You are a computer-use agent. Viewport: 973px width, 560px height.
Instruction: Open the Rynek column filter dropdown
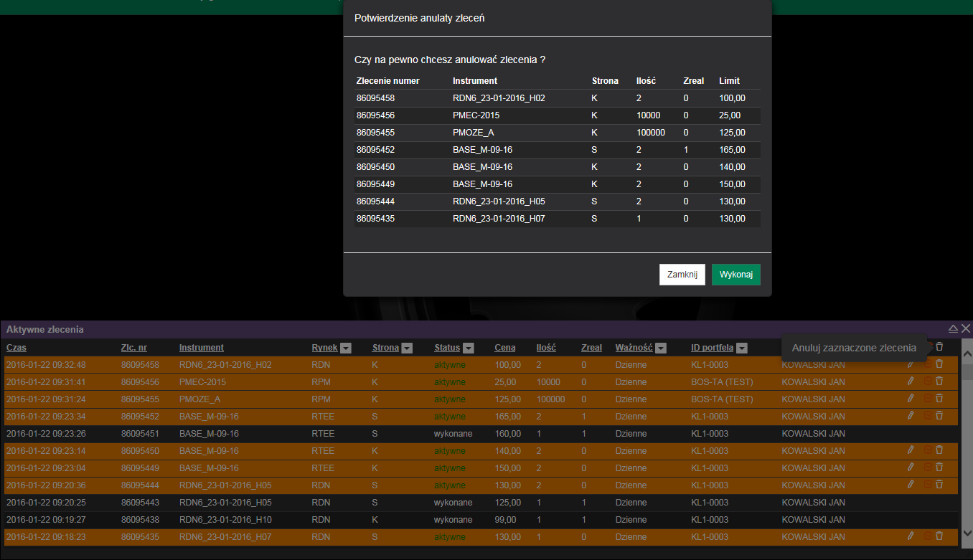pos(346,348)
